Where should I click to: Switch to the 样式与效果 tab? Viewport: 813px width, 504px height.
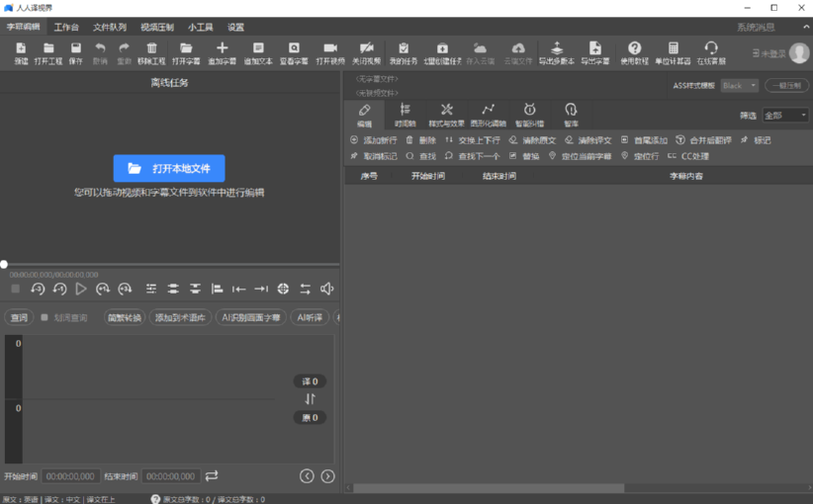(x=446, y=115)
